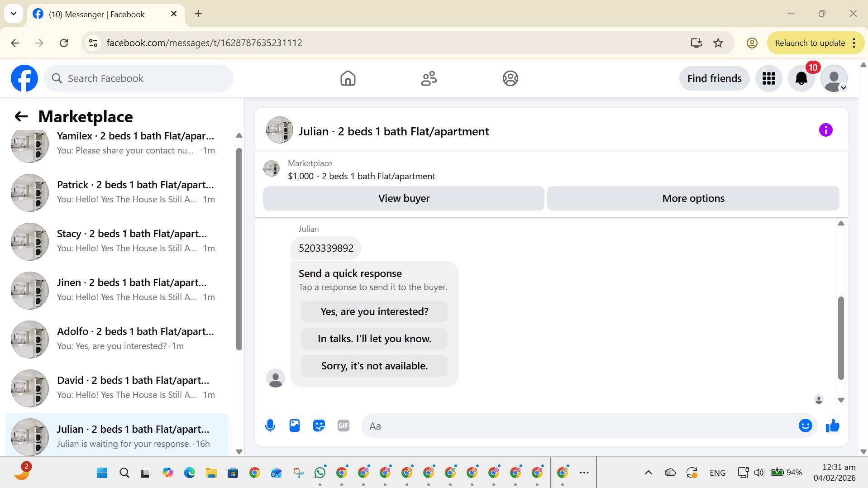Click the Search Facebook field
This screenshot has width=868, height=488.
coord(138,78)
